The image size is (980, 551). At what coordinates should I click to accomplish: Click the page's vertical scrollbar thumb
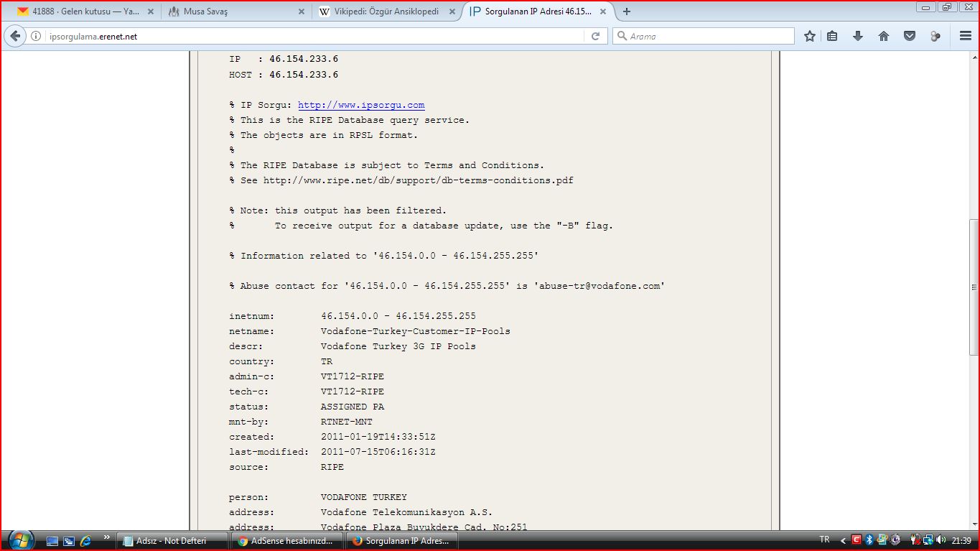click(974, 287)
